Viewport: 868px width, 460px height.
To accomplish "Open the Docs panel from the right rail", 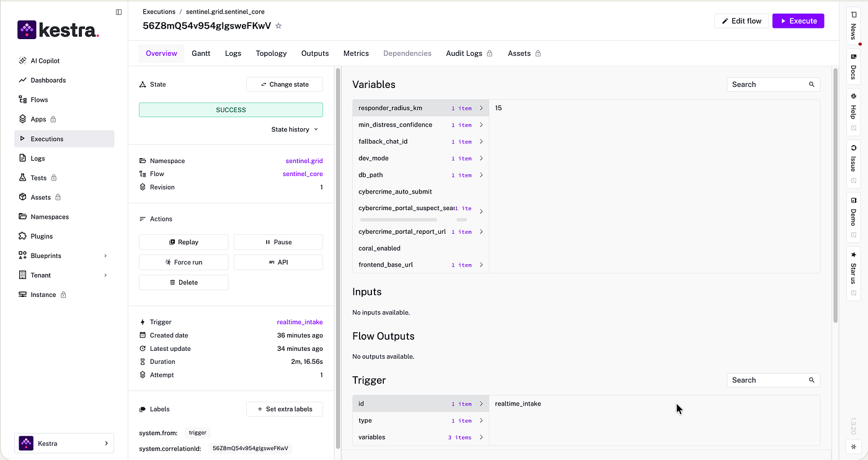I will click(x=853, y=66).
